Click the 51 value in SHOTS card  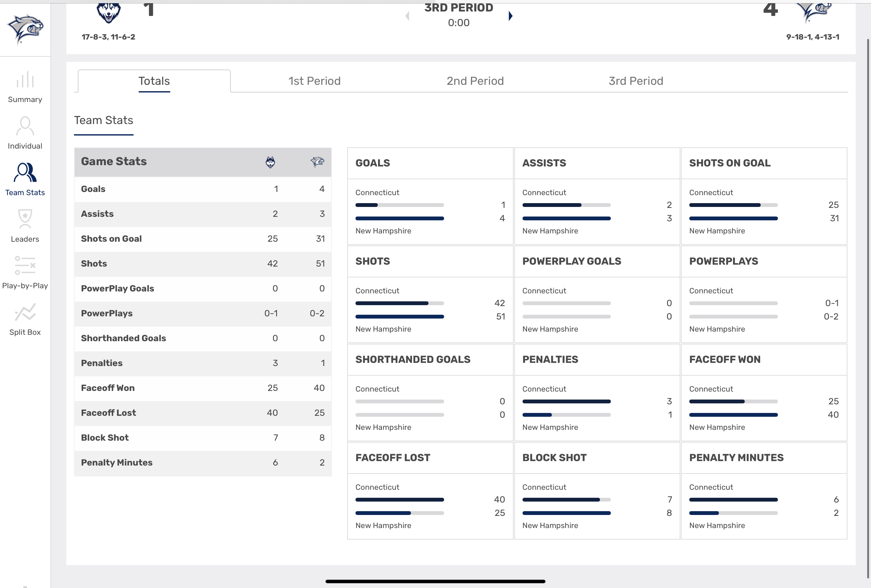point(500,317)
